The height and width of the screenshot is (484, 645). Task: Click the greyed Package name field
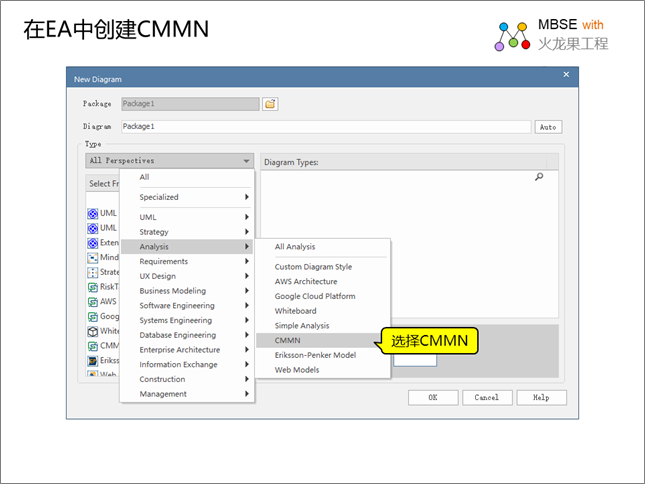190,104
